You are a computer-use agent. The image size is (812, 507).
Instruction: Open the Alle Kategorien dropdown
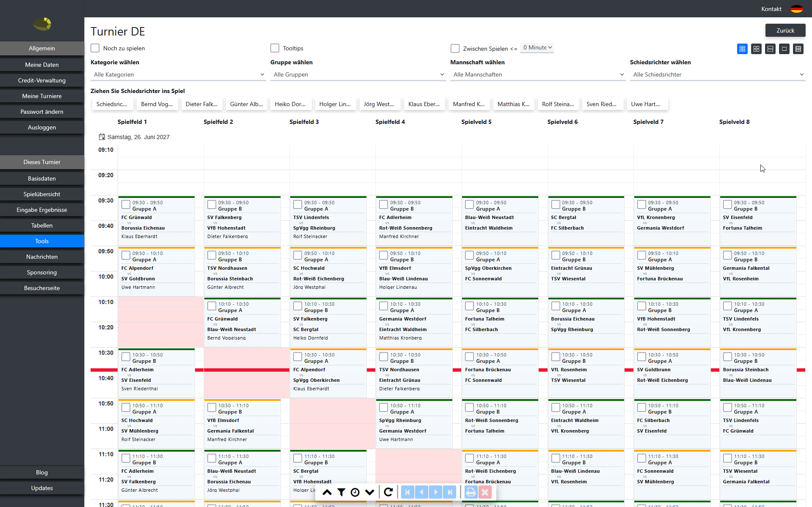tap(178, 74)
